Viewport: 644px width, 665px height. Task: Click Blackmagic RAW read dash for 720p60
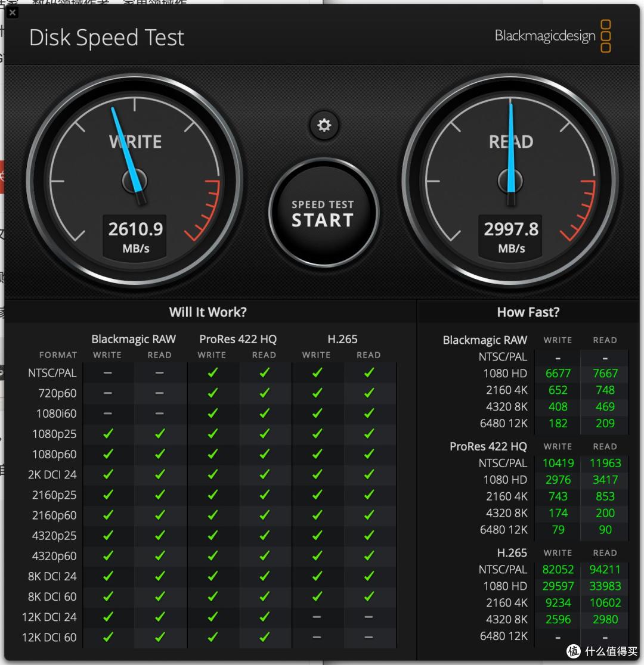pyautogui.click(x=160, y=393)
